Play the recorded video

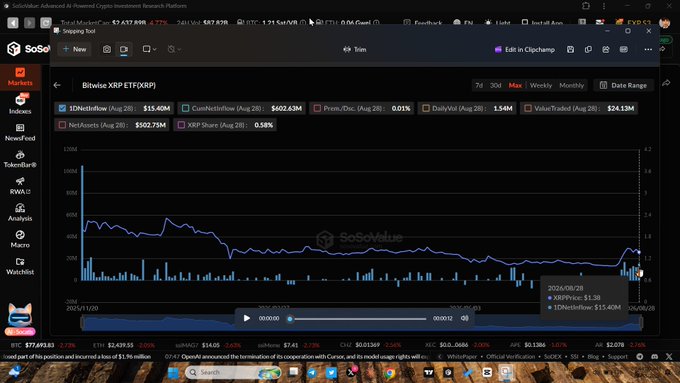(x=247, y=318)
